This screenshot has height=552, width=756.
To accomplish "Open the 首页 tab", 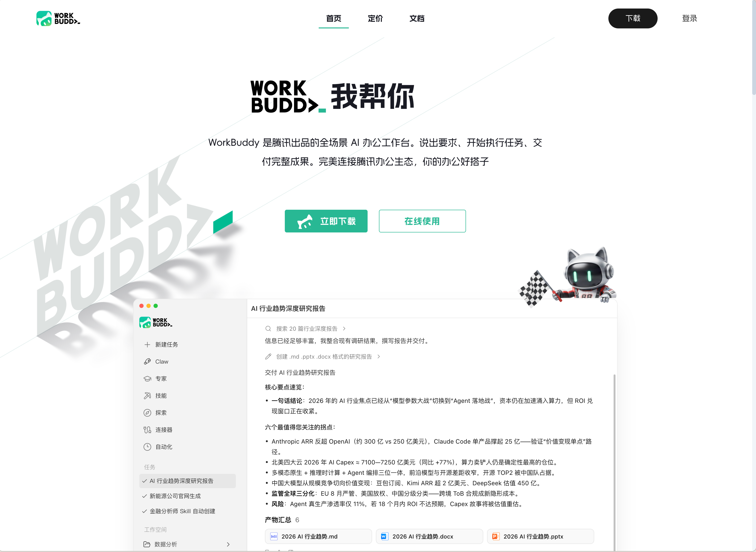I will click(x=334, y=18).
